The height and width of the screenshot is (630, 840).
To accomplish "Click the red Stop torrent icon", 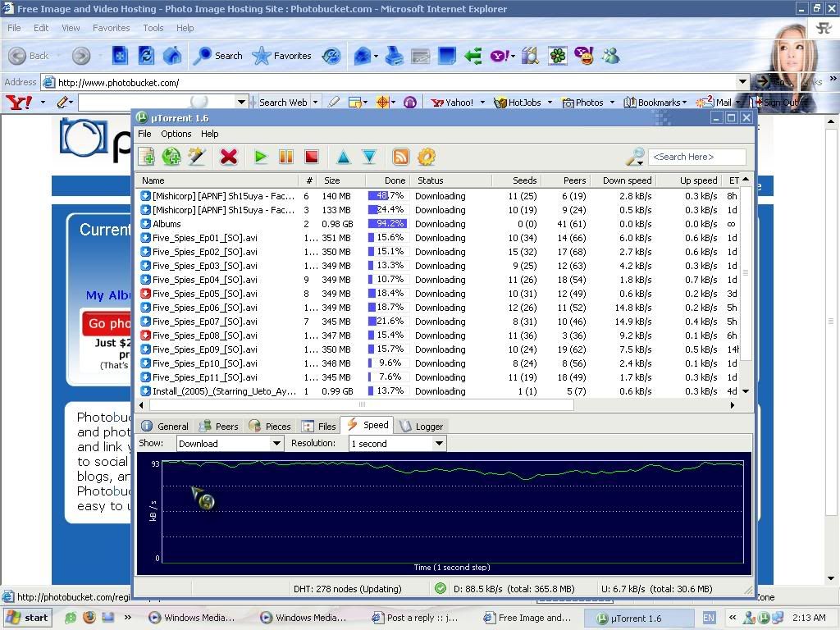I will tap(311, 157).
